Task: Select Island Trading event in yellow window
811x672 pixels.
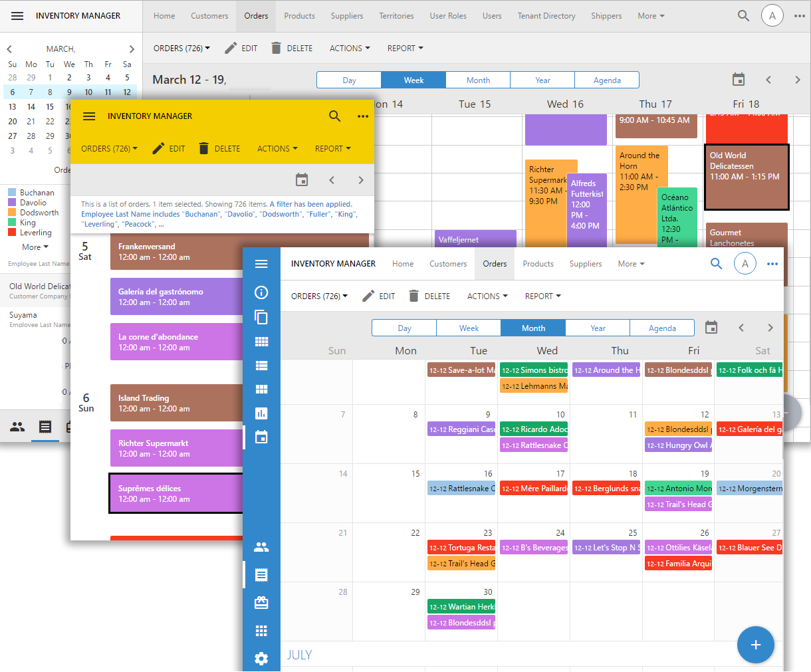Action: pos(176,403)
